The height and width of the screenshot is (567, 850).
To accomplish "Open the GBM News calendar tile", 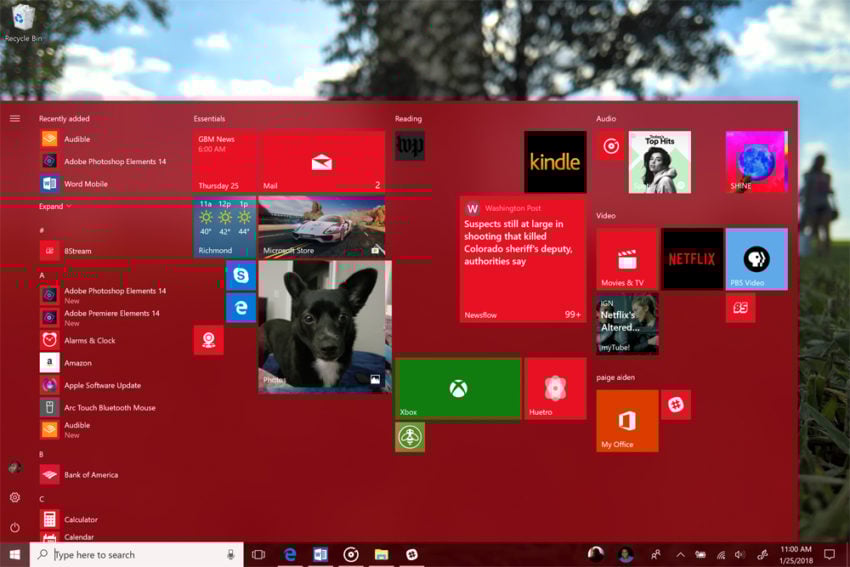I will coord(224,162).
